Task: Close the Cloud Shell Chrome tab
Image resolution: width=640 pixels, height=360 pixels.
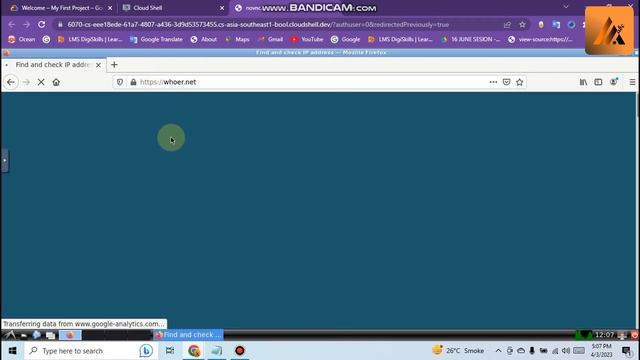Action: point(222,8)
